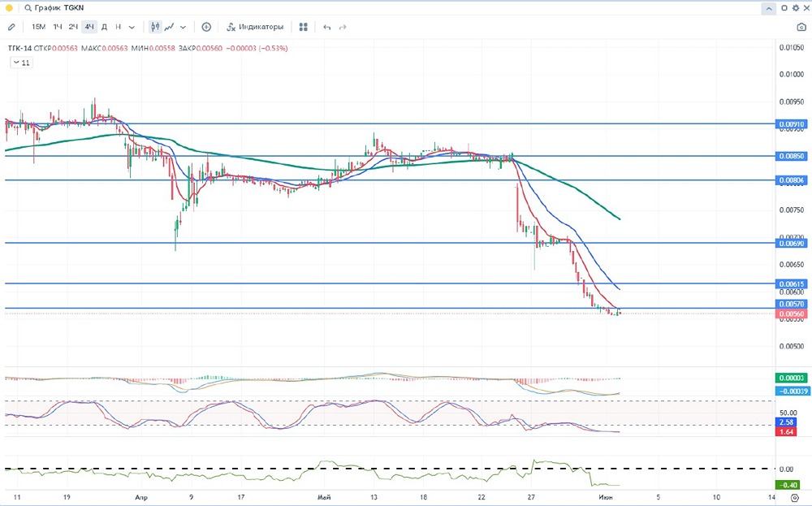This screenshot has width=812, height=506.
Task: Switch to line chart type
Action: 169,27
